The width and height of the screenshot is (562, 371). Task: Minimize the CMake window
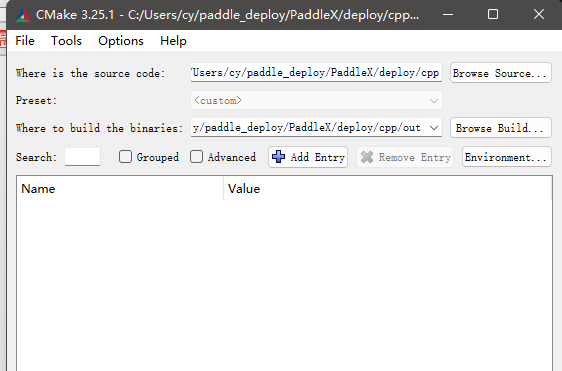pos(448,14)
